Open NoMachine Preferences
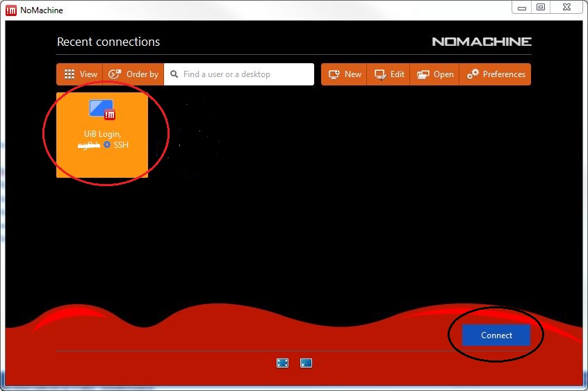588x391 pixels. click(x=496, y=74)
